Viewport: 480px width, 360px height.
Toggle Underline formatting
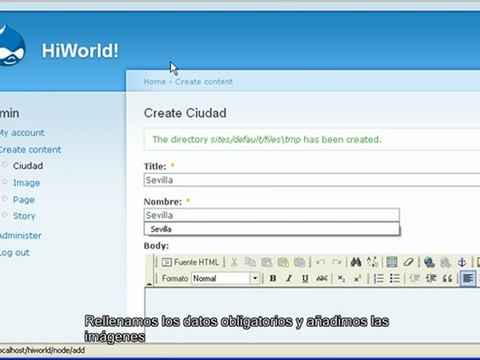(x=305, y=278)
